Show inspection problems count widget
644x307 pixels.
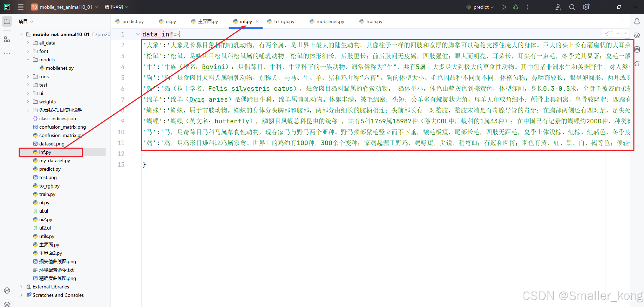pyautogui.click(x=609, y=33)
